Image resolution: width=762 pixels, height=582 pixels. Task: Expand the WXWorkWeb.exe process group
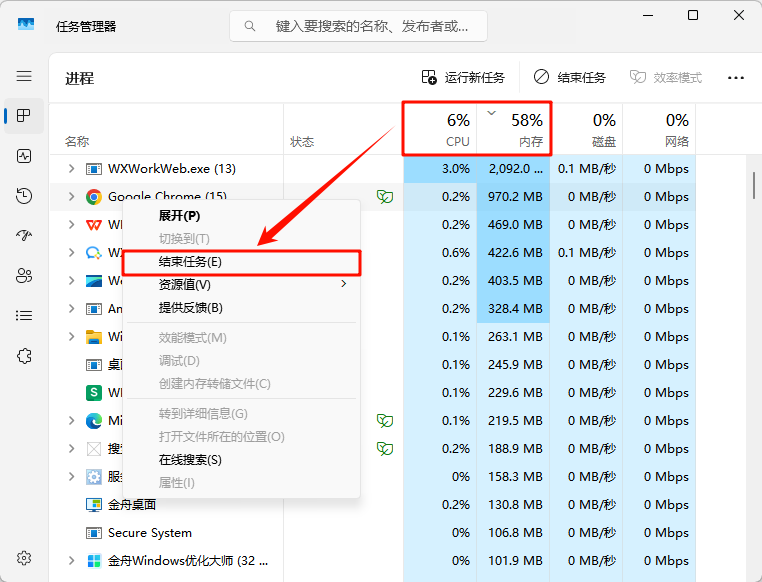click(71, 169)
